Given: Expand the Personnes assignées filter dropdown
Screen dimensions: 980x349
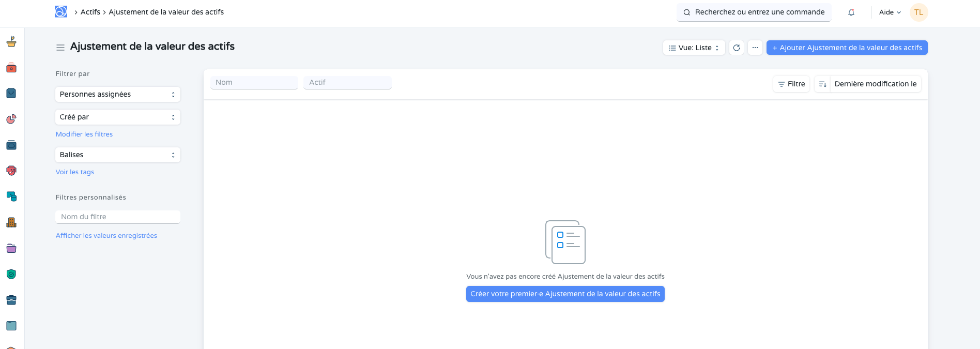Looking at the screenshot, I should click(x=118, y=95).
